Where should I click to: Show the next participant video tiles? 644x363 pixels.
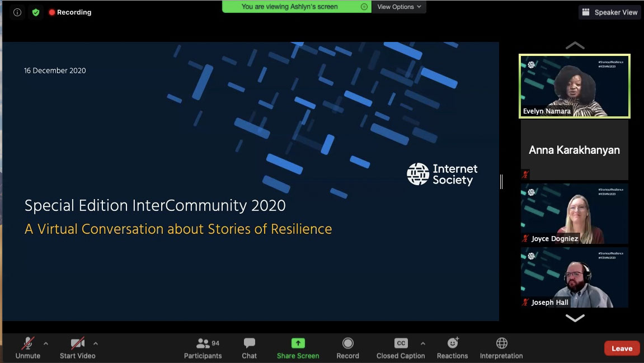tap(575, 318)
